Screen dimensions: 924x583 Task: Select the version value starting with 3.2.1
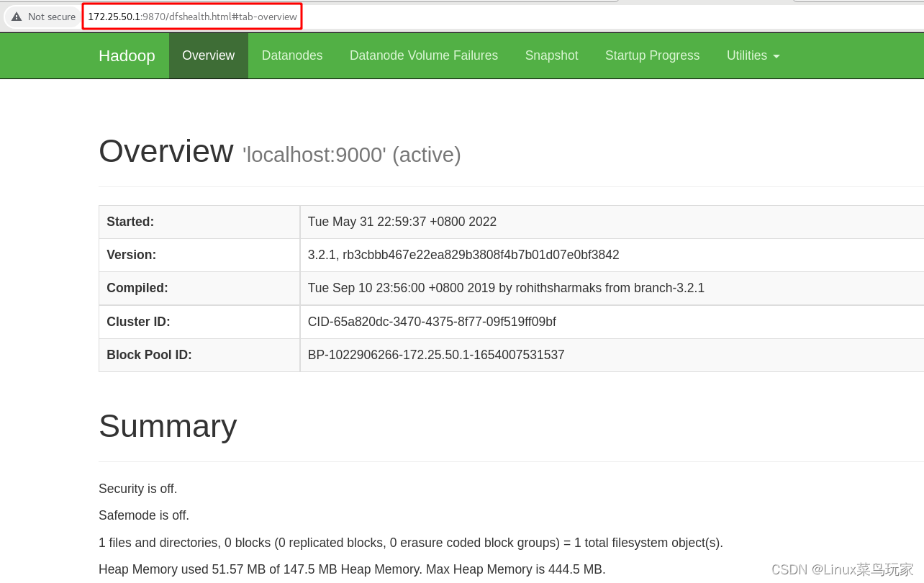click(463, 255)
